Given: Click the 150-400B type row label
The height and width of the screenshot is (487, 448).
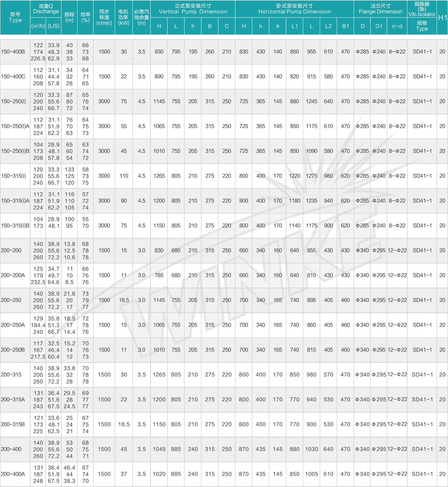Looking at the screenshot, I should (x=13, y=52).
